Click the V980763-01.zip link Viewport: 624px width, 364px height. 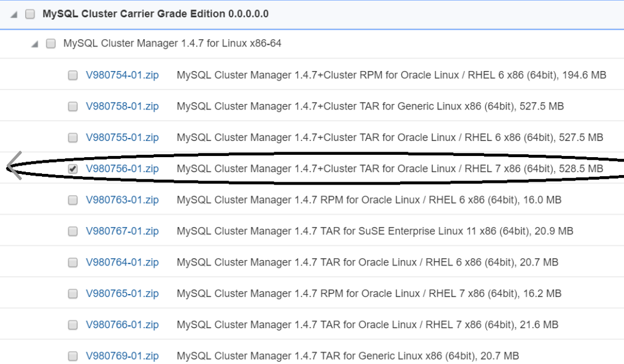coord(122,200)
